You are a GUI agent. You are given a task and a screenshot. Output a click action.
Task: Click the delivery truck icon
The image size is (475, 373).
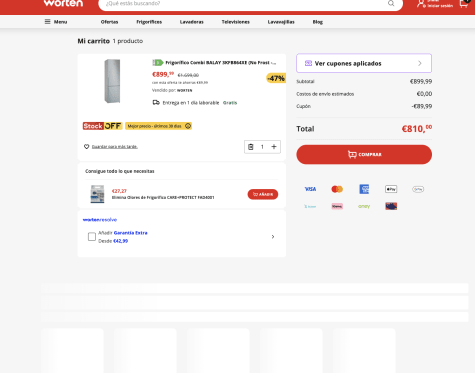(156, 102)
